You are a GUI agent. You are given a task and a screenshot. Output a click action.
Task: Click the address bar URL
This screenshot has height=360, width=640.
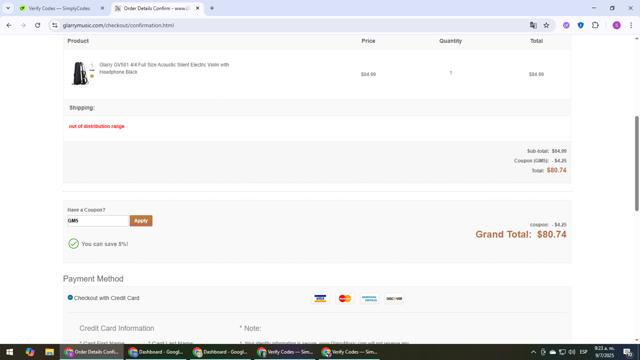[x=118, y=25]
